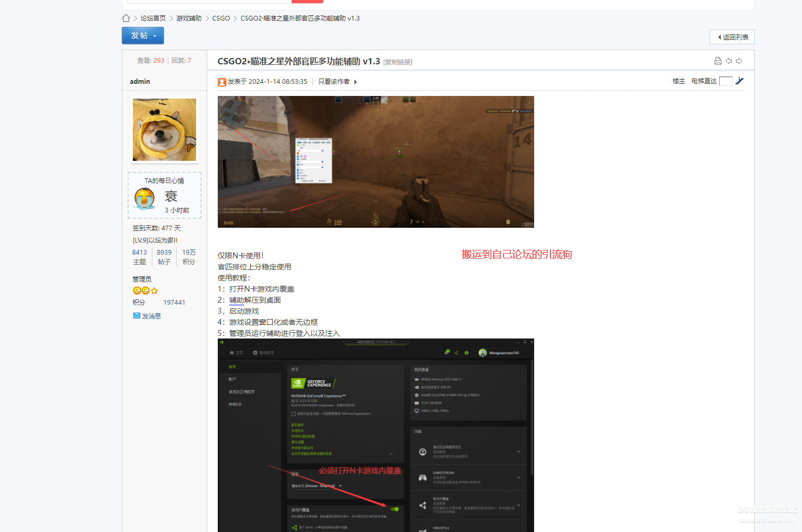Click the home icon in the breadcrumb
Image resolution: width=802 pixels, height=532 pixels.
tap(126, 18)
